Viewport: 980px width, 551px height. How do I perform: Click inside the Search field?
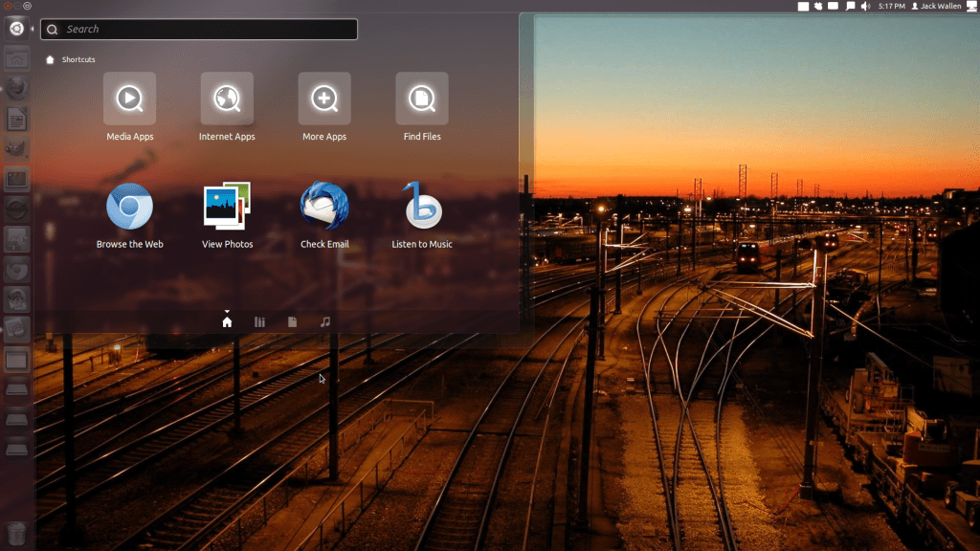(198, 29)
